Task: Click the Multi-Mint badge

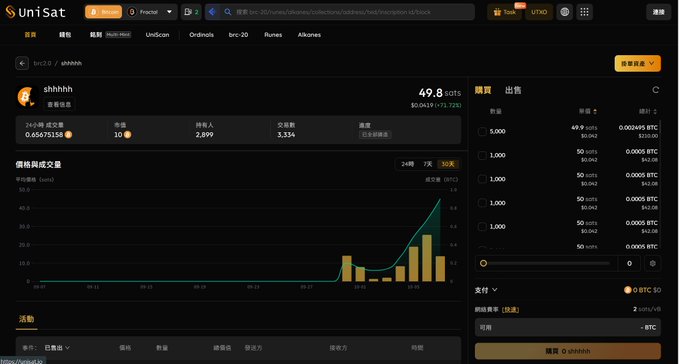Action: (118, 35)
